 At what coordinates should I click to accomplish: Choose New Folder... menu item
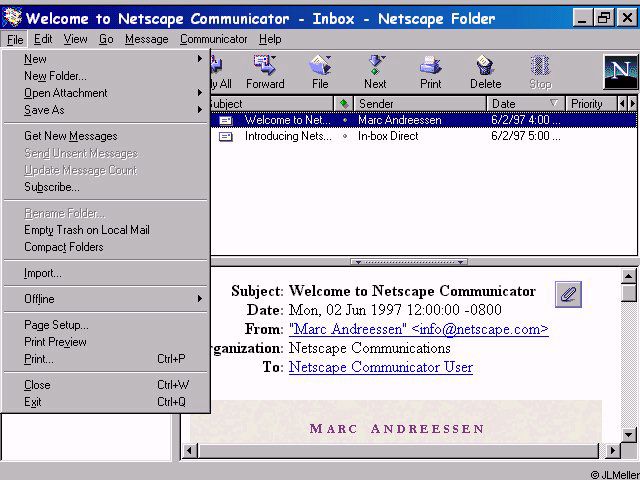tap(106, 76)
